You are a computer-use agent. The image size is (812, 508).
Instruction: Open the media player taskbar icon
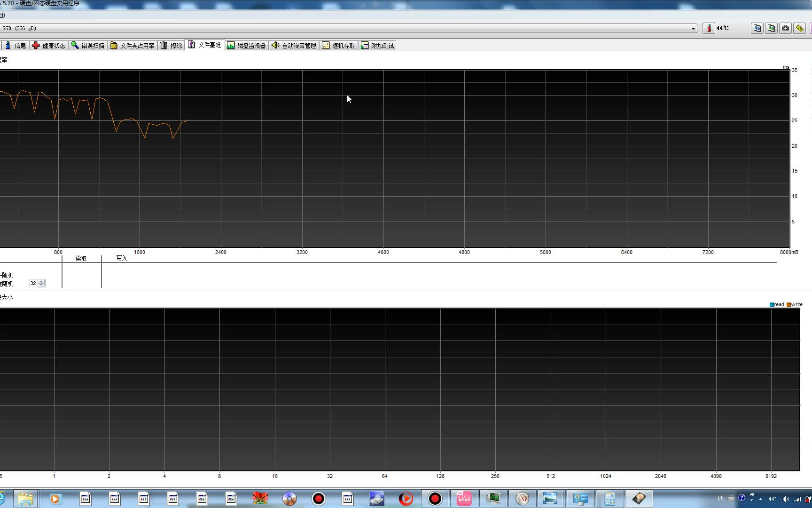click(55, 499)
